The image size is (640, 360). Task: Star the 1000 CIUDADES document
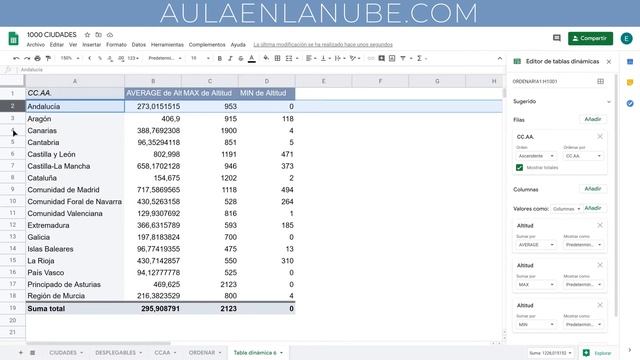pyautogui.click(x=87, y=35)
